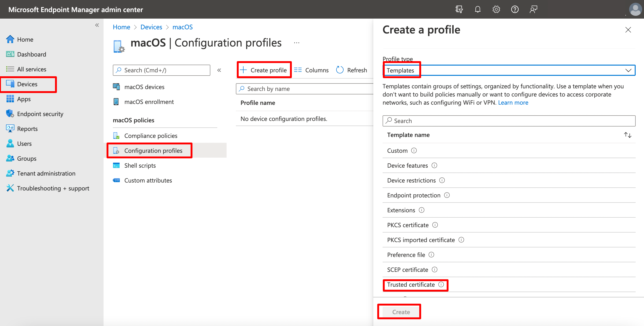Send feedback via the smiley icon
This screenshot has width=644, height=326.
tap(533, 9)
